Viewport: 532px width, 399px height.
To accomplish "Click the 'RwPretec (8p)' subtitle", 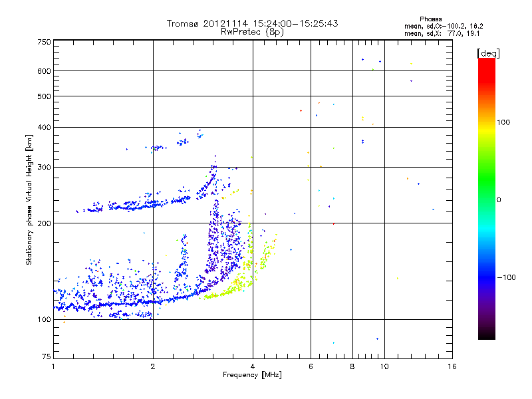I will click(252, 32).
